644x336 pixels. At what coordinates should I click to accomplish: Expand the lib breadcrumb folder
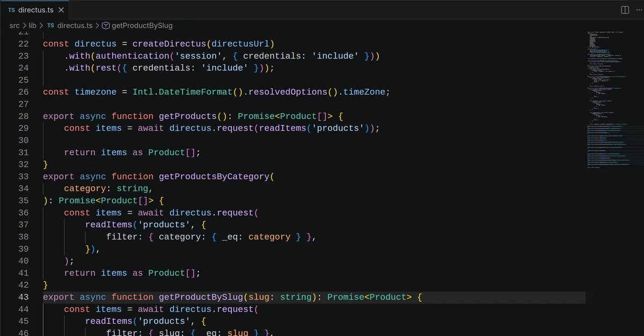click(33, 25)
